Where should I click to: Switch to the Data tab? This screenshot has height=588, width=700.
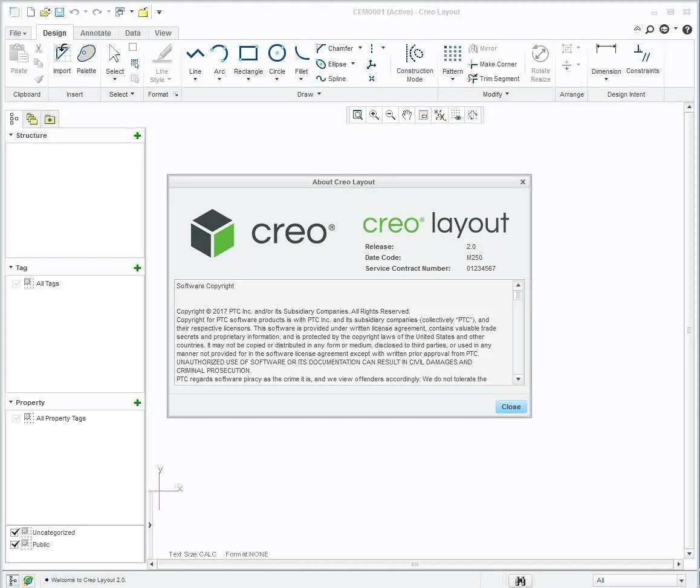point(132,33)
